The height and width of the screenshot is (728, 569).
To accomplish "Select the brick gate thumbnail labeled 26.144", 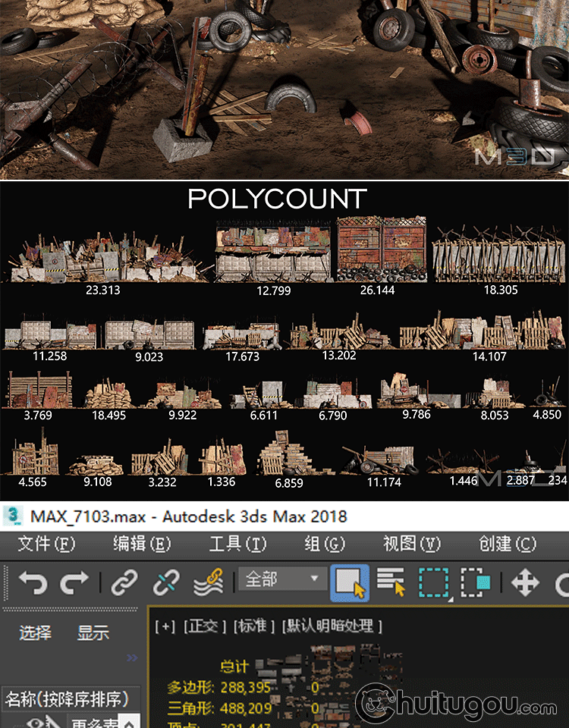I will coord(382,249).
